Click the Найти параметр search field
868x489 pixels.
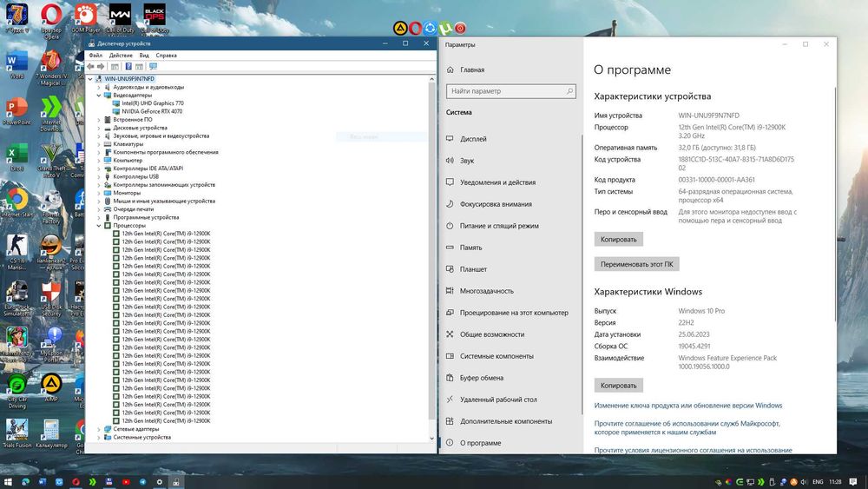(503, 91)
